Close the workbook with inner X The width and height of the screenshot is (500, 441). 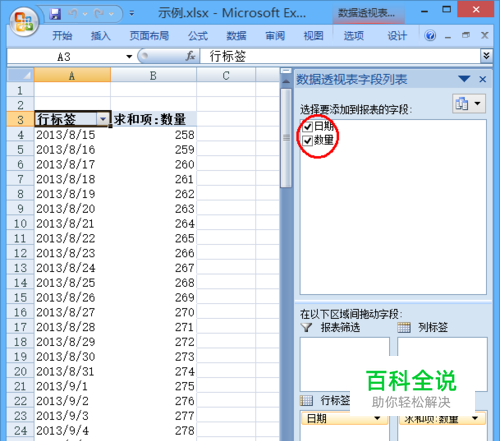point(485,35)
